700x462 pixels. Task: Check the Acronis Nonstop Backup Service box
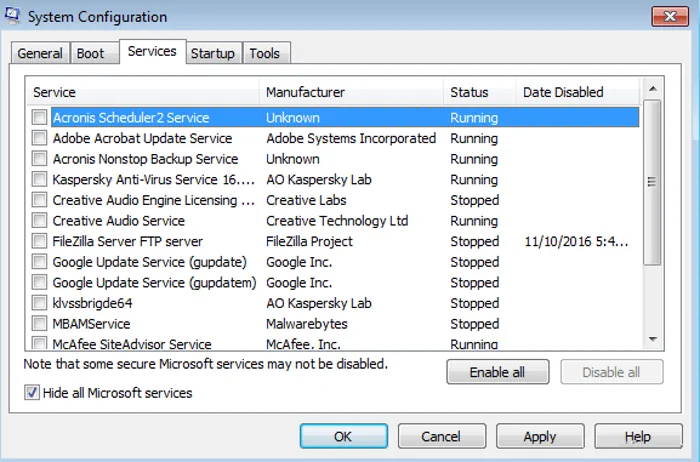(39, 159)
